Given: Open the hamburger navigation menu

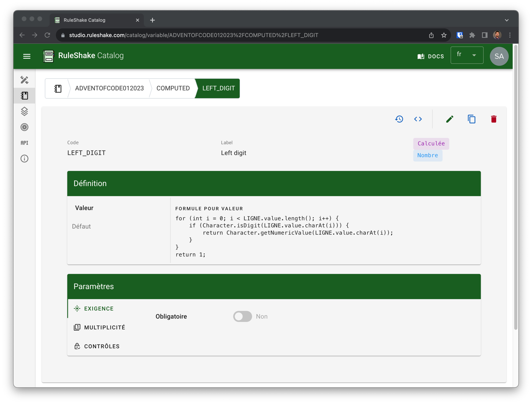Looking at the screenshot, I should [27, 56].
